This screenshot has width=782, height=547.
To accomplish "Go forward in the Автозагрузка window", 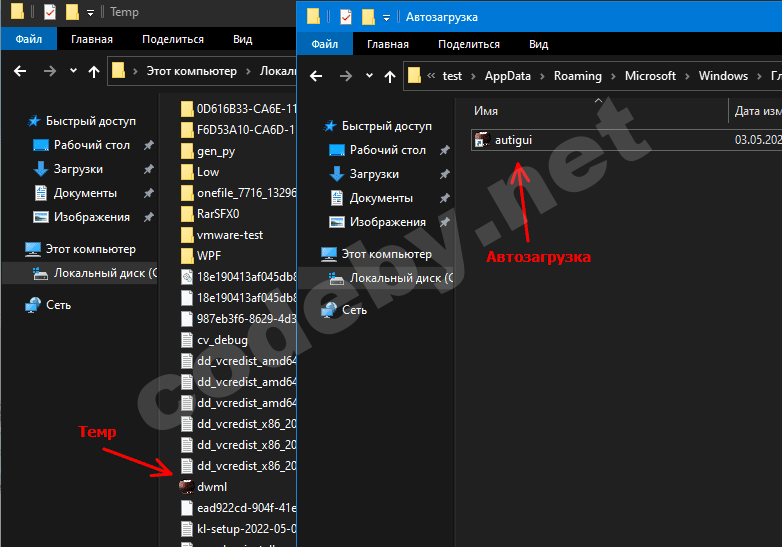I will click(346, 76).
